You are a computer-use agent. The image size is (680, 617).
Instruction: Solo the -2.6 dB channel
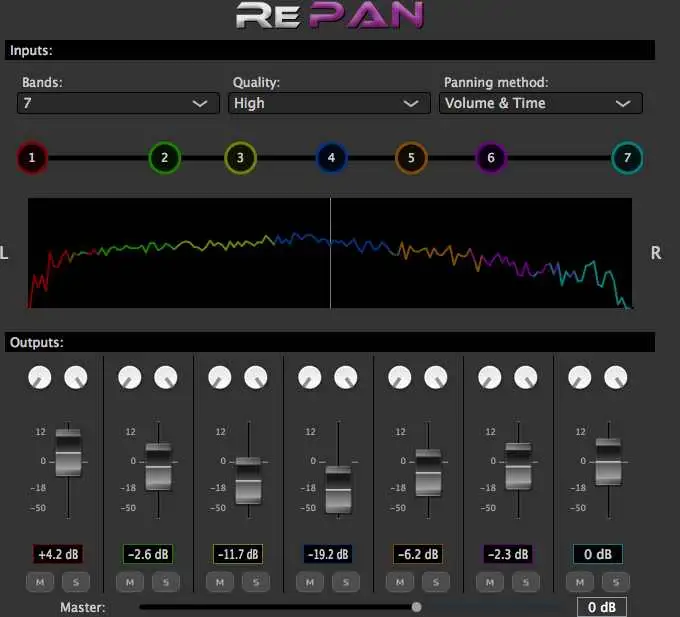click(166, 582)
